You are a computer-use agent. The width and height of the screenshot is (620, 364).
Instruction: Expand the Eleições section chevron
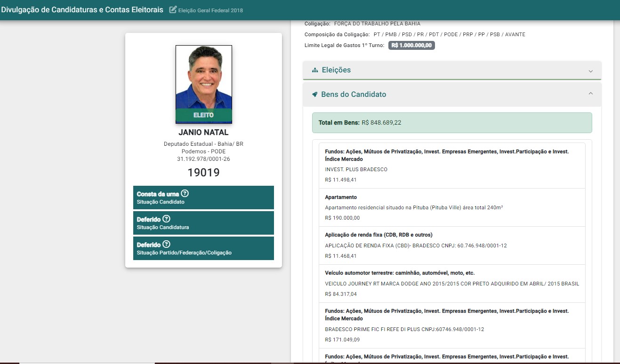590,71
